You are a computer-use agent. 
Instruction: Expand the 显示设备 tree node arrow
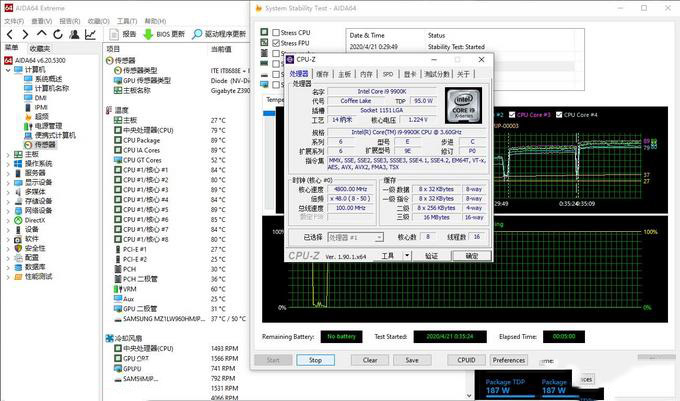[8, 183]
